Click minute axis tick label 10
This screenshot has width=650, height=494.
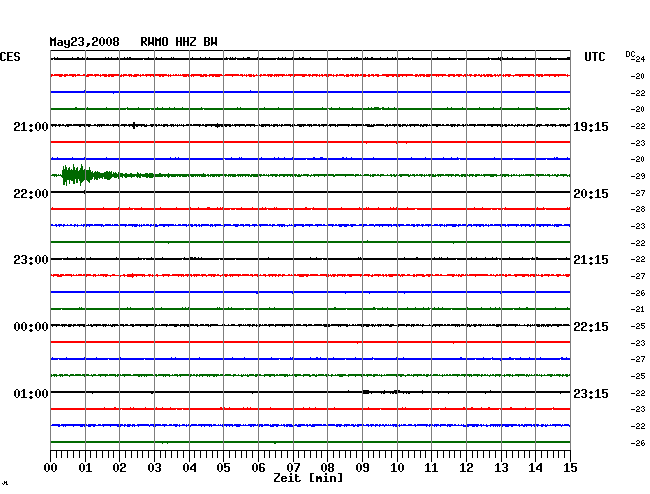point(397,468)
